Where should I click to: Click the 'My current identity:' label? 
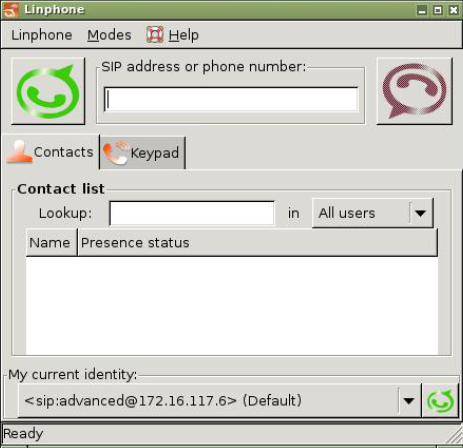pos(73,375)
